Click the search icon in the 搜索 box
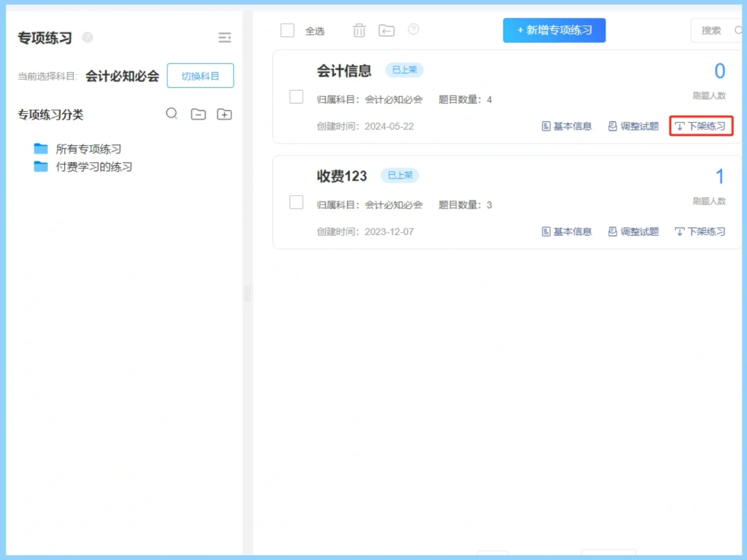747x560 pixels. pos(739,30)
